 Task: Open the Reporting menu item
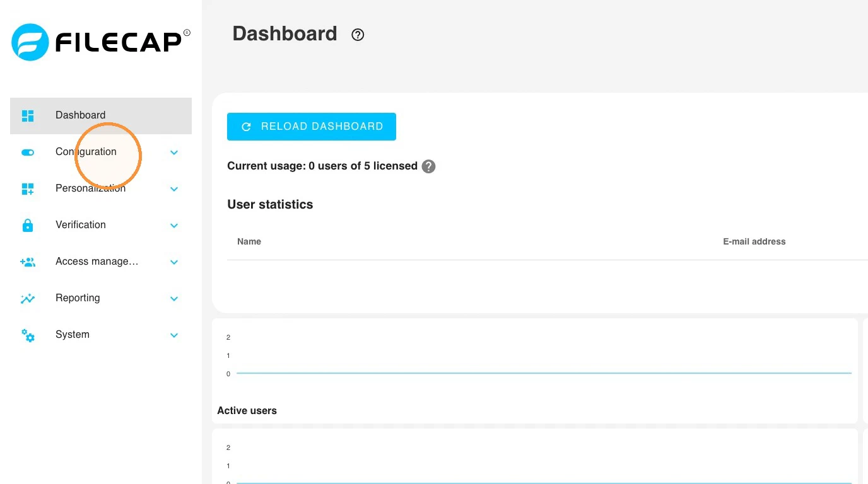tap(101, 299)
